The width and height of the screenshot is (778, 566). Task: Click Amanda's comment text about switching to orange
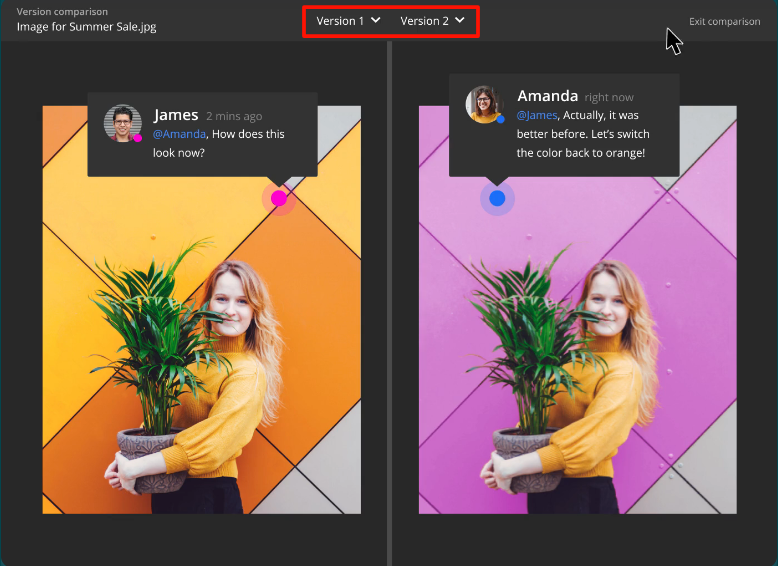[x=581, y=135]
